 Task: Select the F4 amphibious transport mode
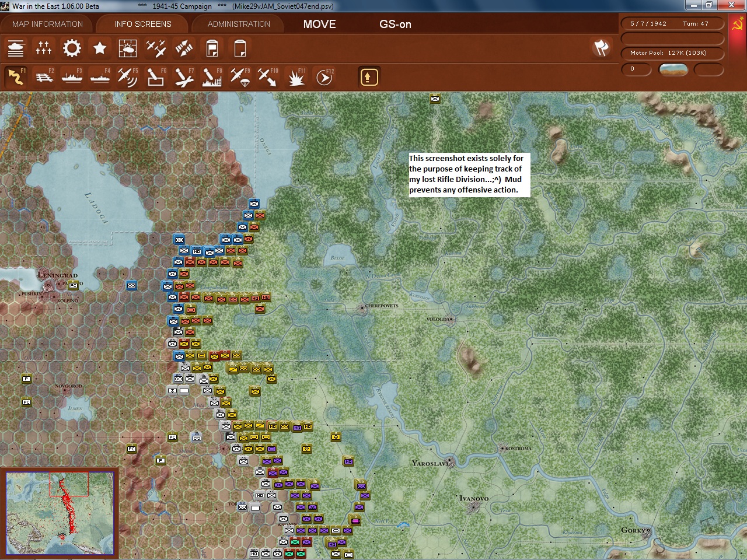click(x=100, y=76)
